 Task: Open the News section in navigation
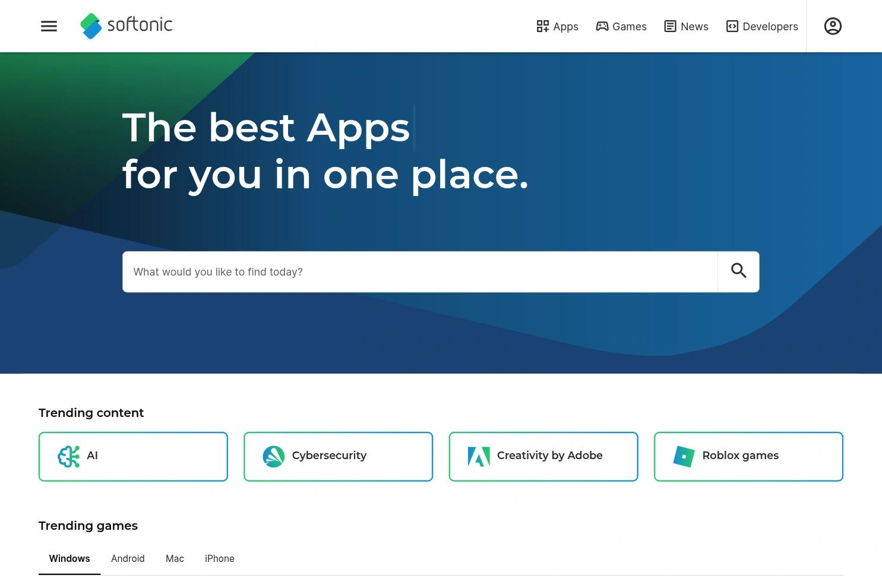tap(686, 26)
